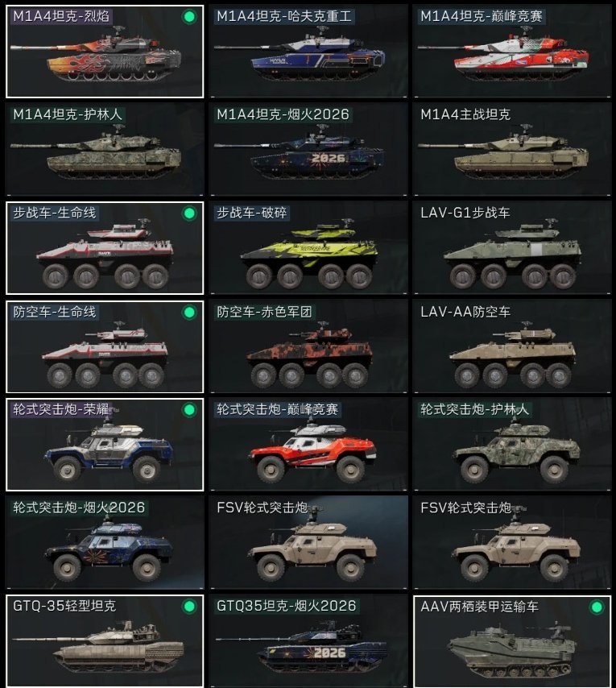Select the LAV-AA防空车 card
The width and height of the screenshot is (616, 688).
[x=512, y=346]
